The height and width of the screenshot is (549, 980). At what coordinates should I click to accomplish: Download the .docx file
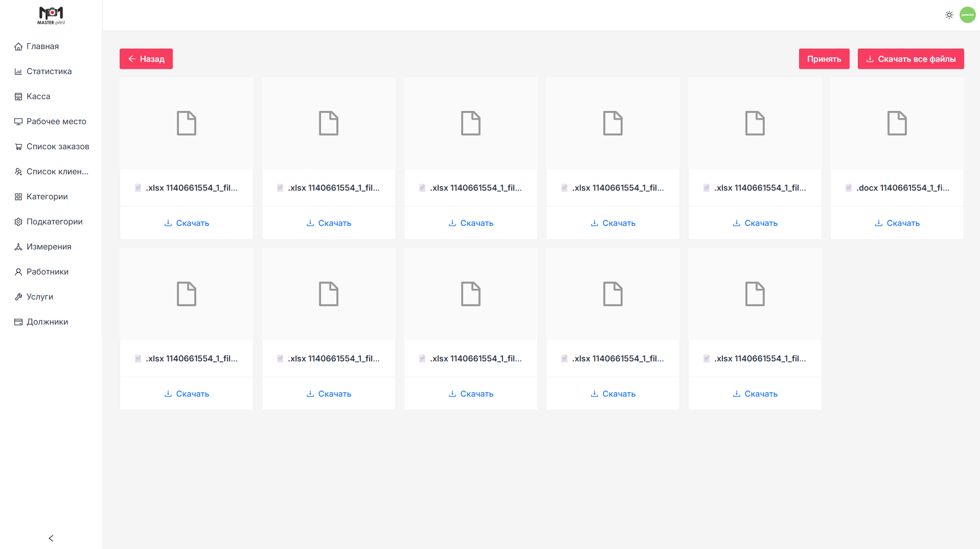pyautogui.click(x=897, y=223)
